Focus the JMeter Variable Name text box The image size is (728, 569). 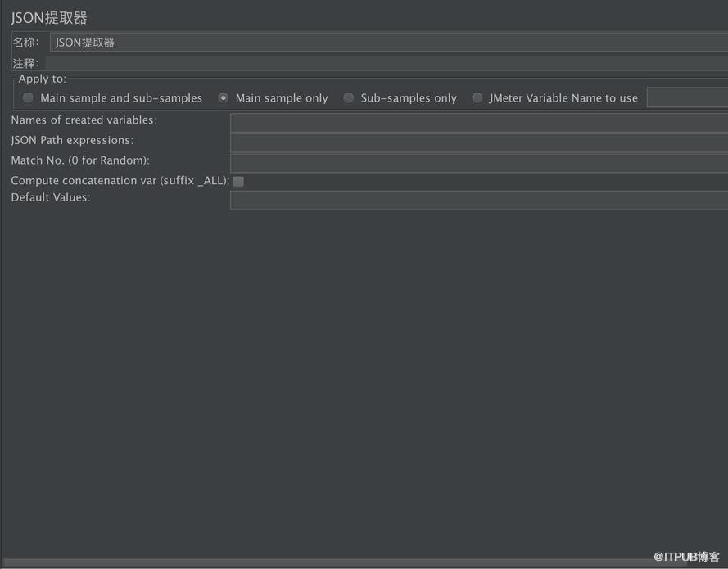tap(687, 98)
